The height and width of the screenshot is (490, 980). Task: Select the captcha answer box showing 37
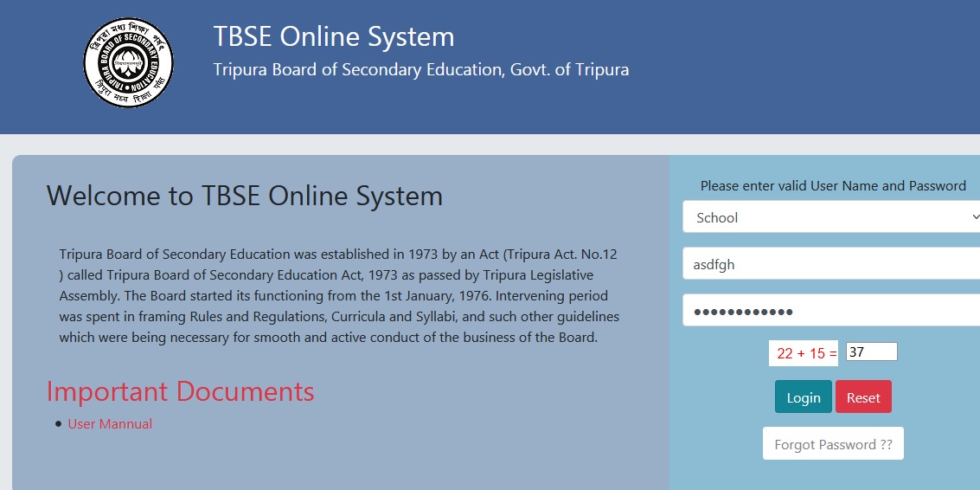pos(871,351)
